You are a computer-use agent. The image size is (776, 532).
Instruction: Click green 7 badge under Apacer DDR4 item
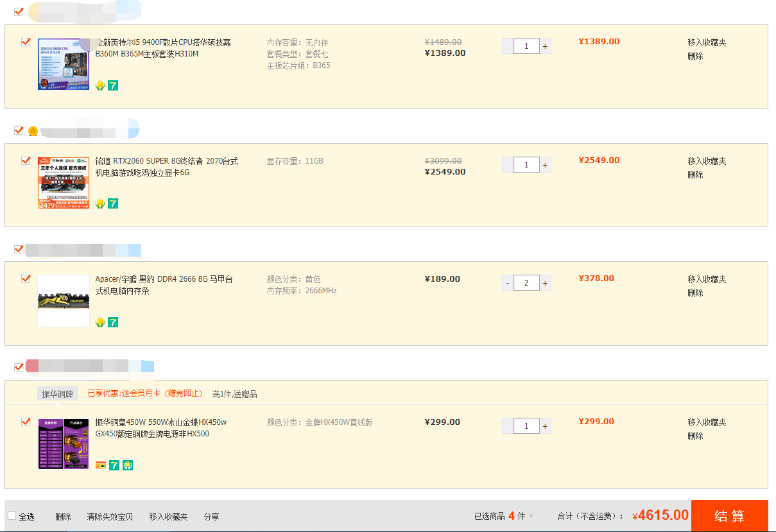[x=113, y=322]
